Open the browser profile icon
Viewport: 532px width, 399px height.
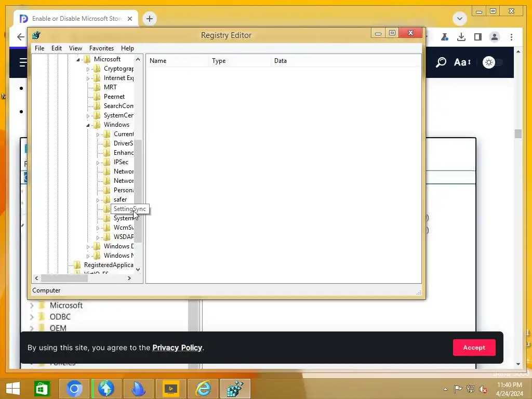click(x=495, y=37)
